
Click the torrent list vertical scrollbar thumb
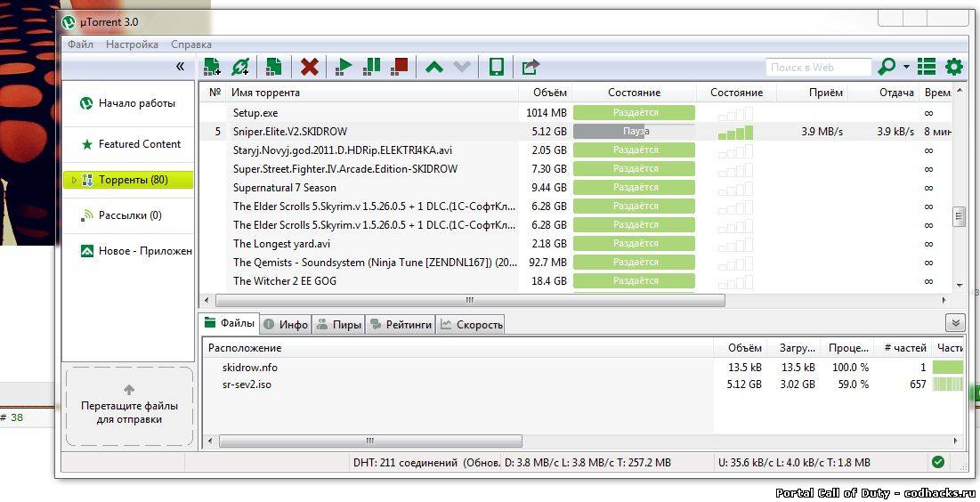[960, 216]
